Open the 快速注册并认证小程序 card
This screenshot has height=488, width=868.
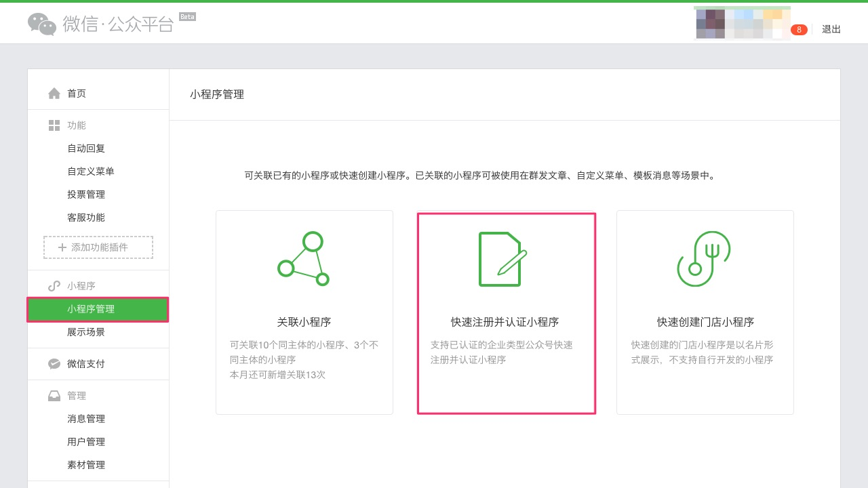pos(505,312)
